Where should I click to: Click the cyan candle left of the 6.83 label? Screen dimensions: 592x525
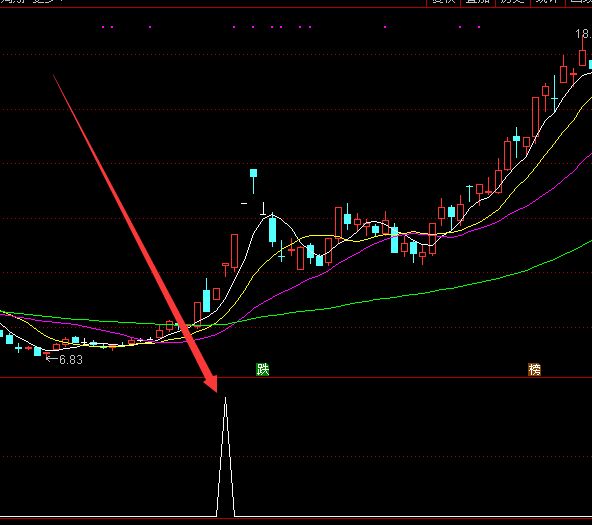(x=37, y=351)
